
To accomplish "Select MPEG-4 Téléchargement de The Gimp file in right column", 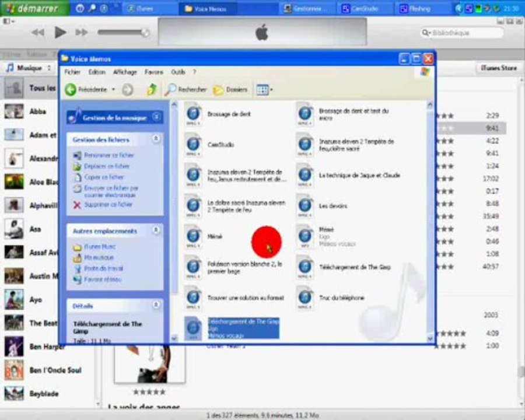I will click(305, 267).
